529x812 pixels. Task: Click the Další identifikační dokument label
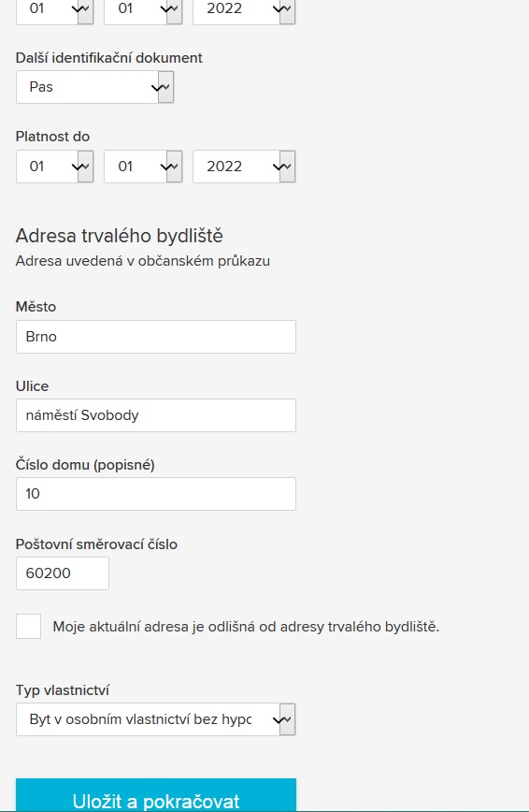pos(108,57)
